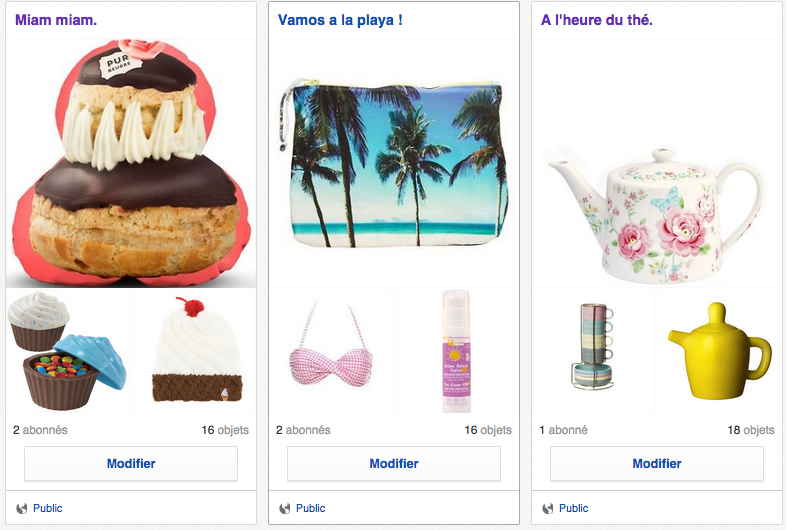This screenshot has width=786, height=530.
Task: Open the A l'heure du thé. title
Action: [x=597, y=20]
